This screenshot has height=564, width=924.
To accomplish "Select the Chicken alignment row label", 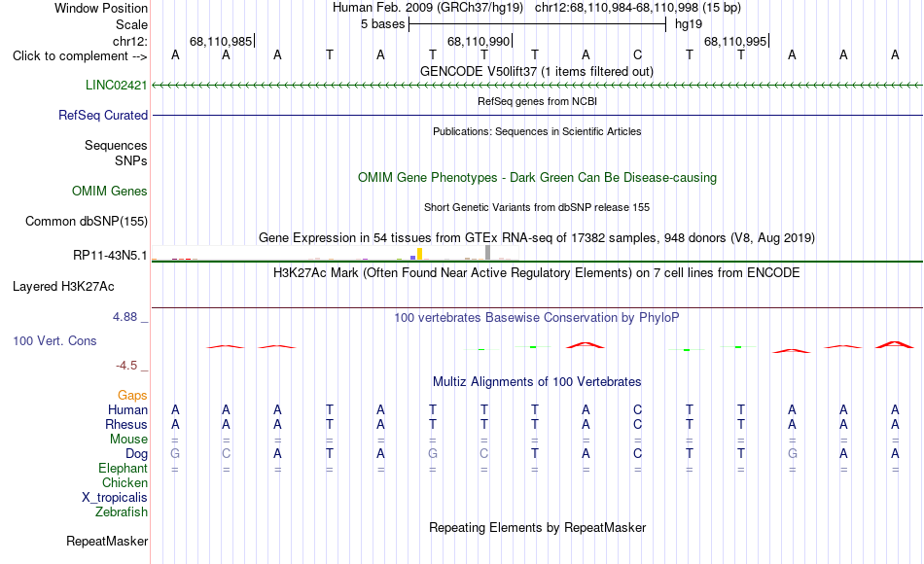I will [x=124, y=482].
